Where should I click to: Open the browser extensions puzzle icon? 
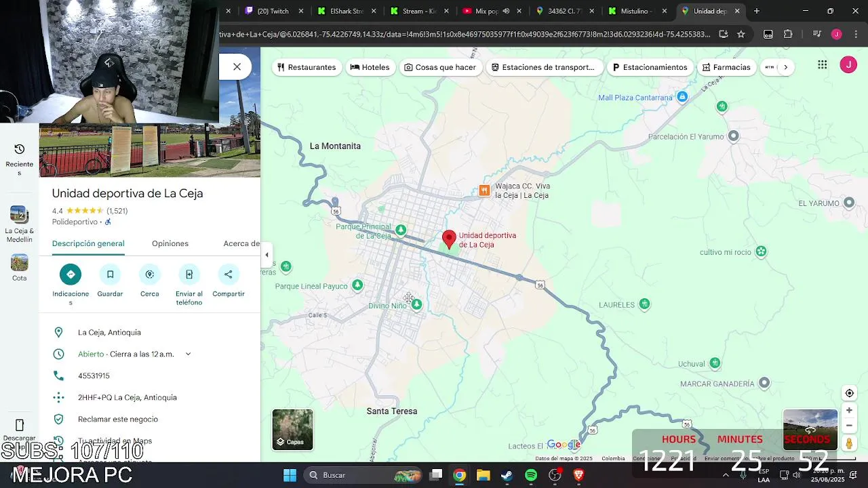point(788,34)
